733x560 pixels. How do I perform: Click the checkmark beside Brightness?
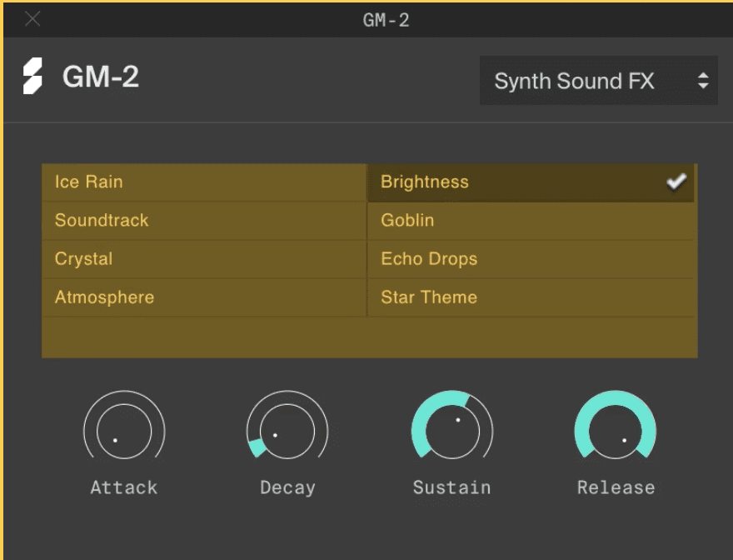pos(676,182)
